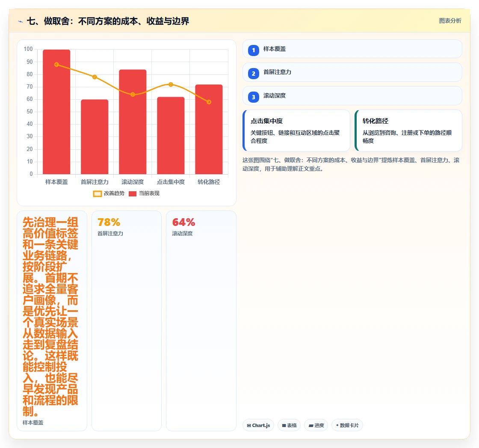Image resolution: width=479 pixels, height=448 pixels.
Task: Click the sparkle icon in 数据卡片 tag
Action: click(x=337, y=425)
